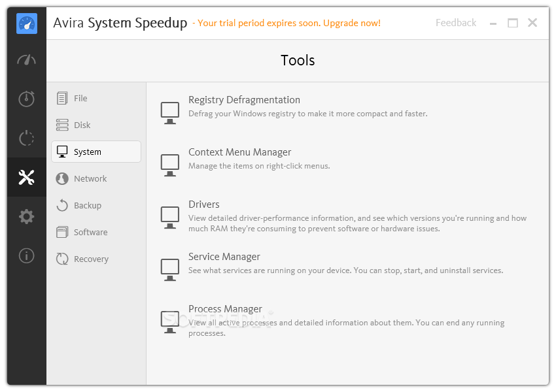Screen dimensions: 556x392
Task: Switch to the Recovery tools tab
Action: click(96, 259)
